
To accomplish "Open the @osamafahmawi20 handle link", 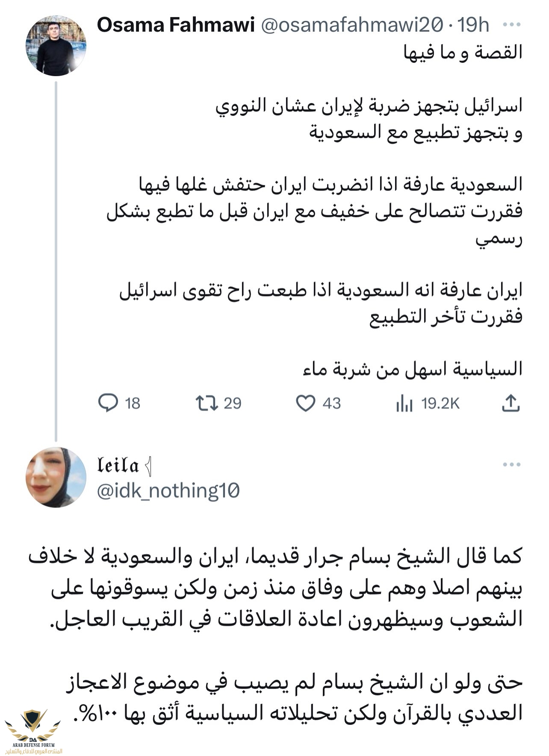I will [351, 25].
